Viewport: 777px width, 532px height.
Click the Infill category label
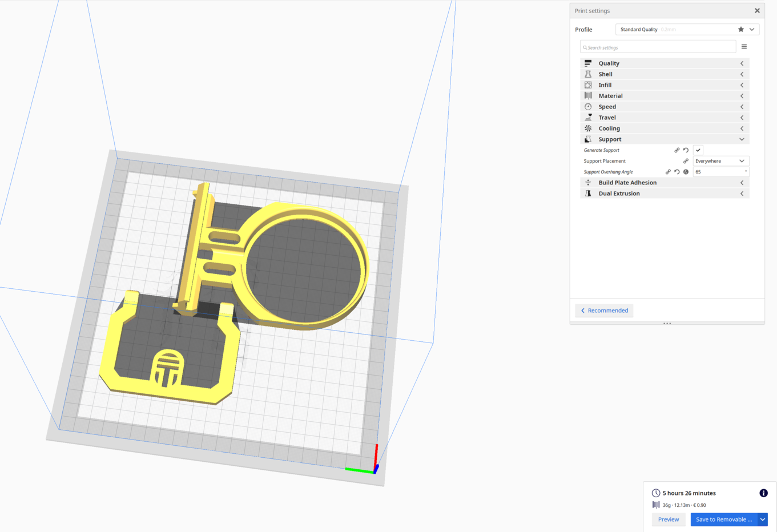(x=605, y=85)
